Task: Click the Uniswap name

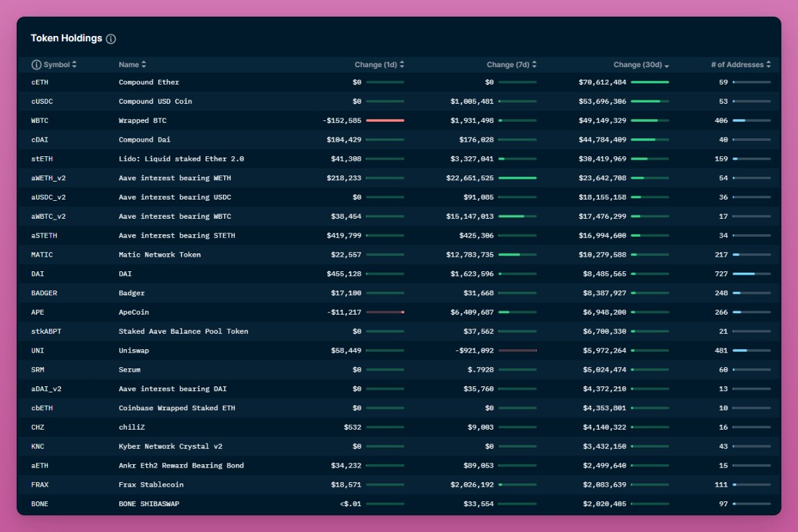Action: point(134,350)
